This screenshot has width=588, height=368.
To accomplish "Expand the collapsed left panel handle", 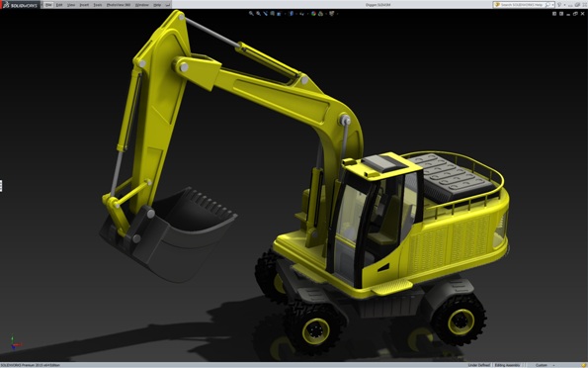I will [1, 186].
